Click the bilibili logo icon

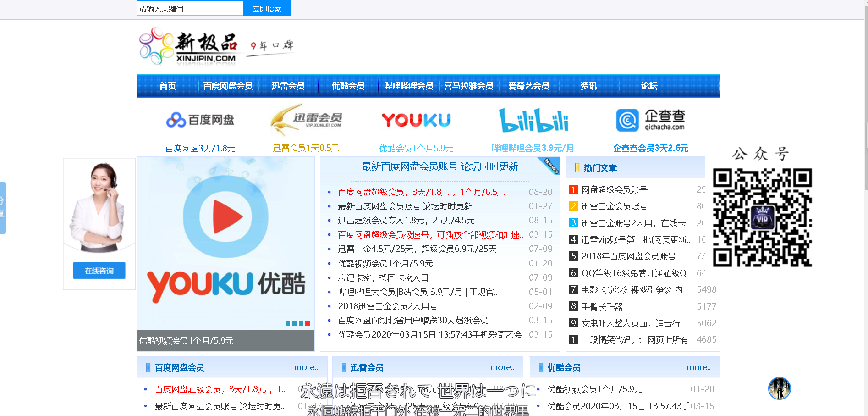coord(533,120)
